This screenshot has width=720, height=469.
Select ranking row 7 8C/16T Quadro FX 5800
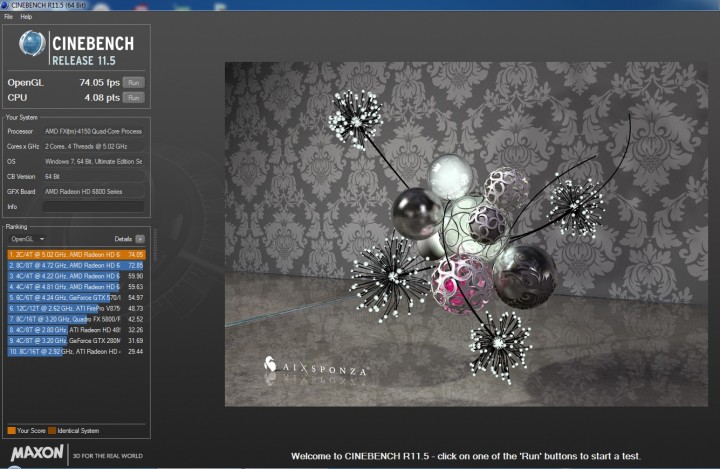(x=76, y=319)
